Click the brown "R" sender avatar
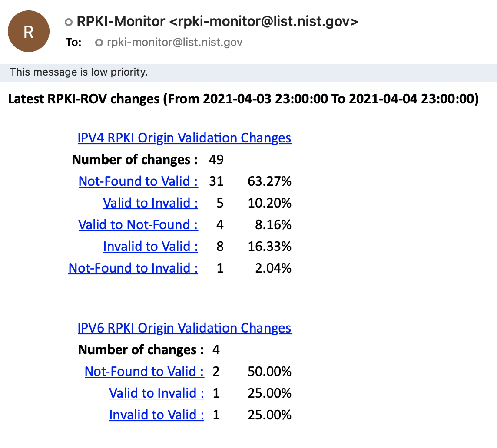 coord(28,31)
